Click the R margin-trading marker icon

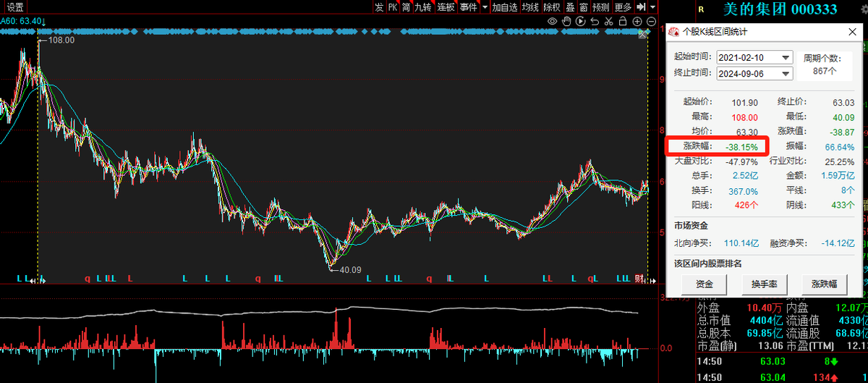tap(702, 9)
